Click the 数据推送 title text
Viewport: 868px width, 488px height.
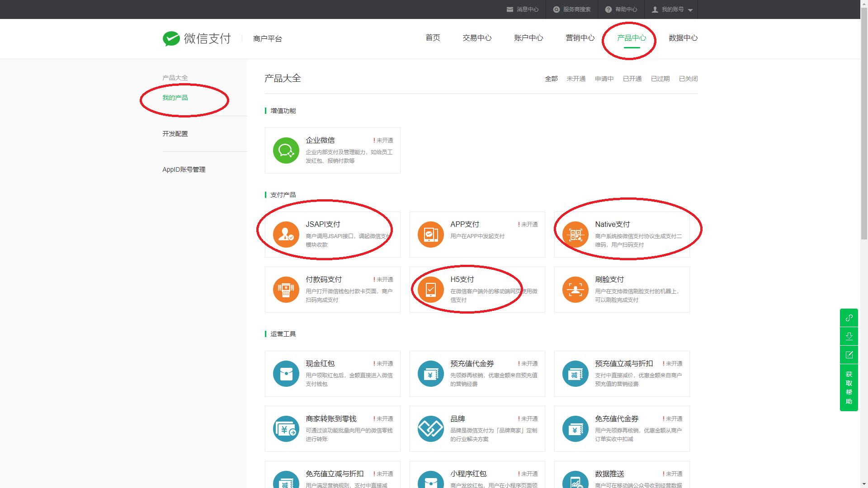click(x=609, y=474)
